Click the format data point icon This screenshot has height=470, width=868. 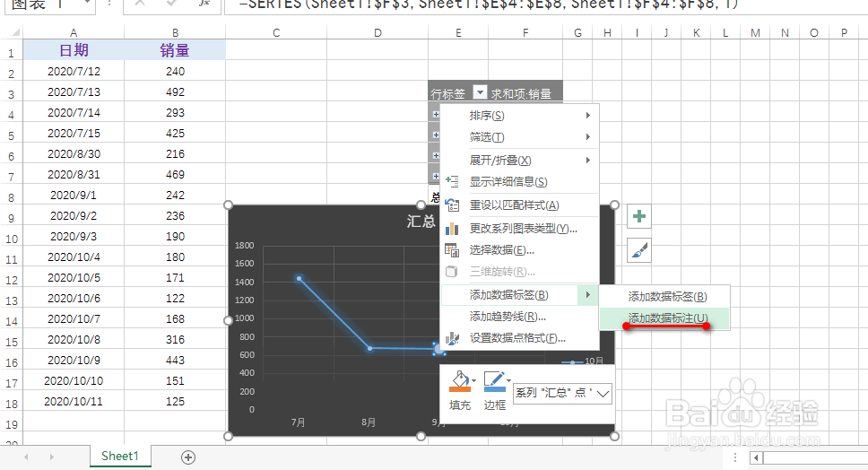[452, 338]
